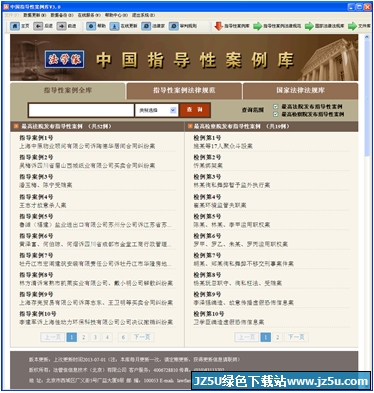
Task: Switch to the 国家法律法规库 tab
Action: (x=300, y=90)
